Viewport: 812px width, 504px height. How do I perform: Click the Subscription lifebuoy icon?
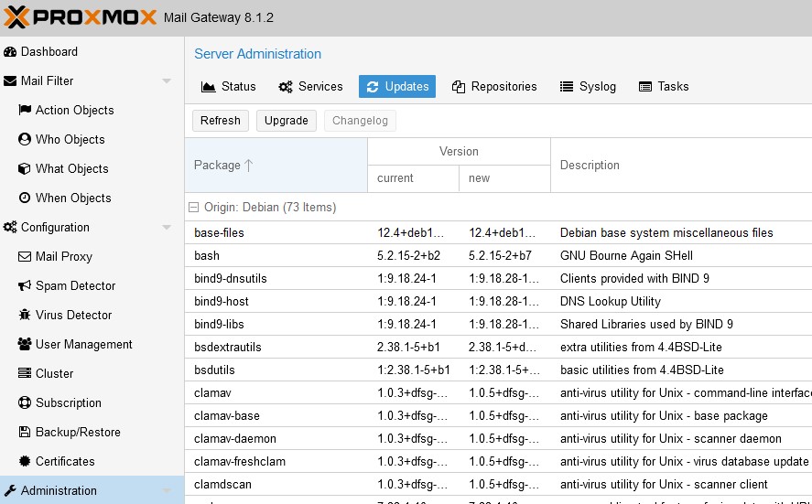25,402
